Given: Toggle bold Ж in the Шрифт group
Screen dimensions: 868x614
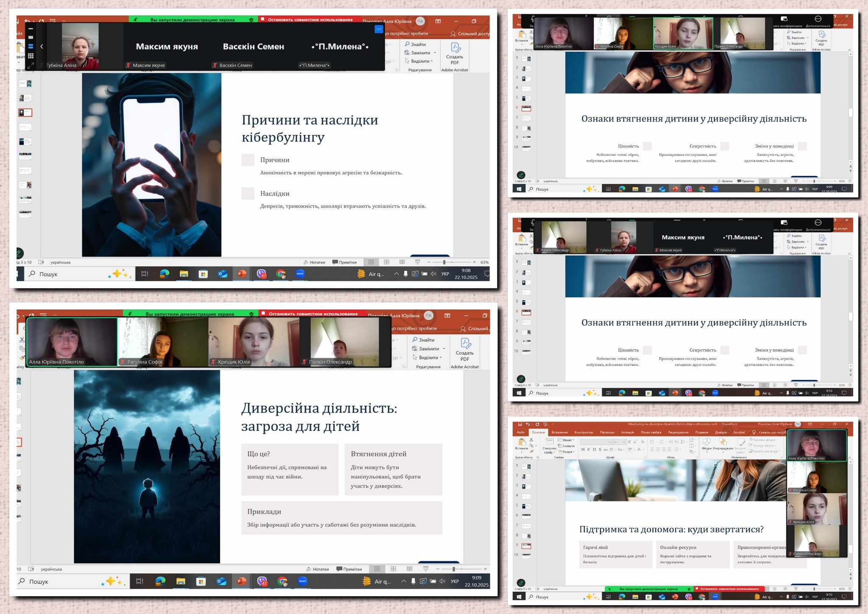Looking at the screenshot, I should point(583,449).
